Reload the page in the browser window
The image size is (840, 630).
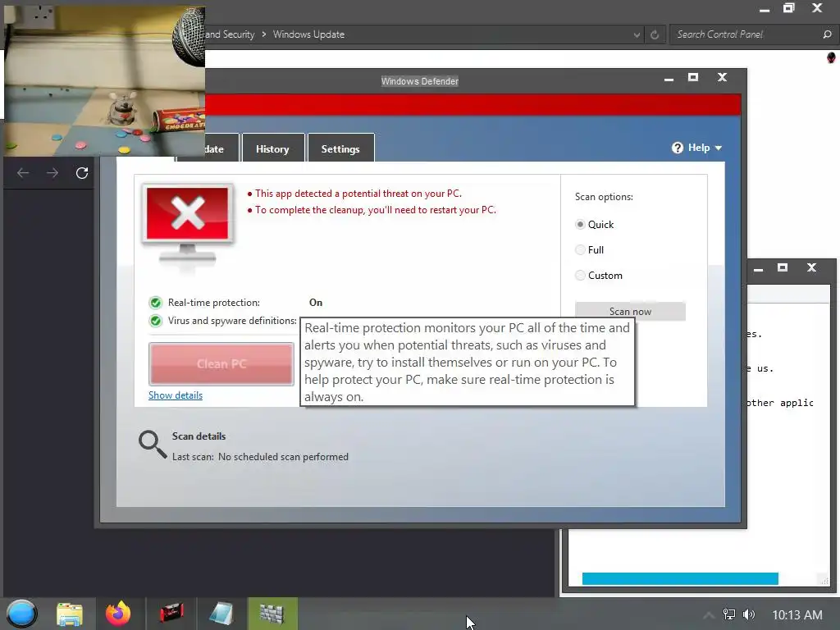point(82,172)
